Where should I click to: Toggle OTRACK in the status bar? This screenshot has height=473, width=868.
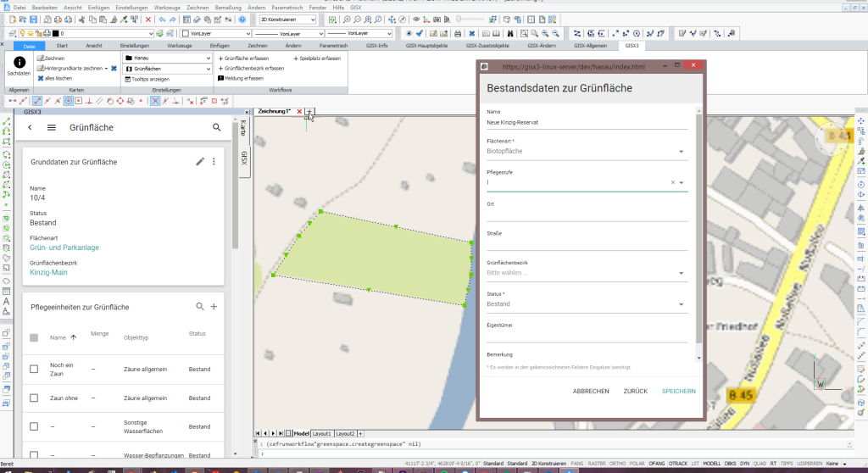tap(677, 464)
